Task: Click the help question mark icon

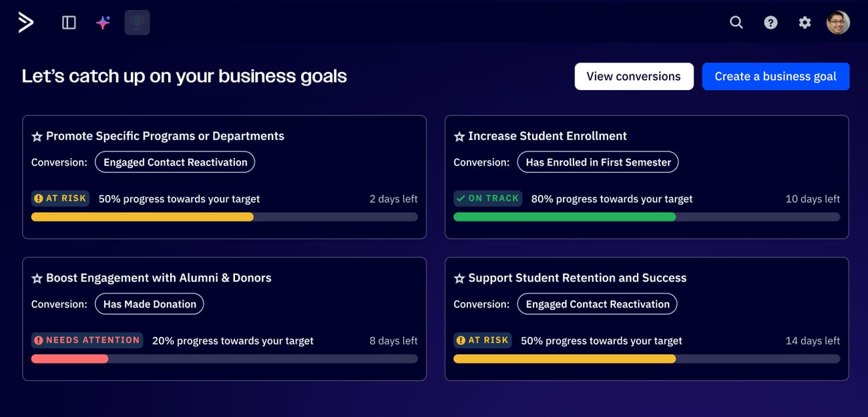Action: pos(771,22)
